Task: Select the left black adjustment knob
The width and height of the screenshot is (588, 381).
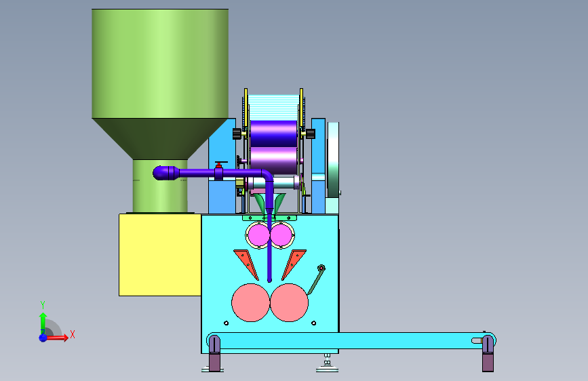Action: tap(237, 134)
